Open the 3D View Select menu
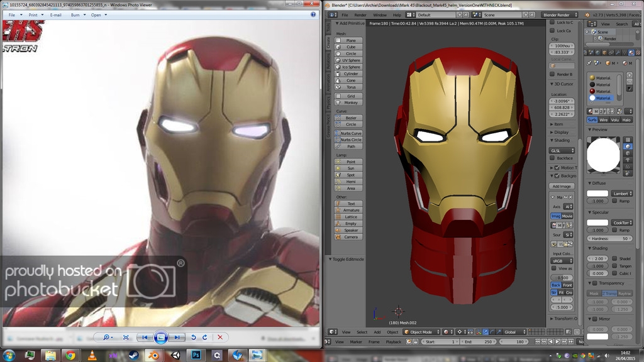Screen dimensions: 644x362 coord(362,332)
